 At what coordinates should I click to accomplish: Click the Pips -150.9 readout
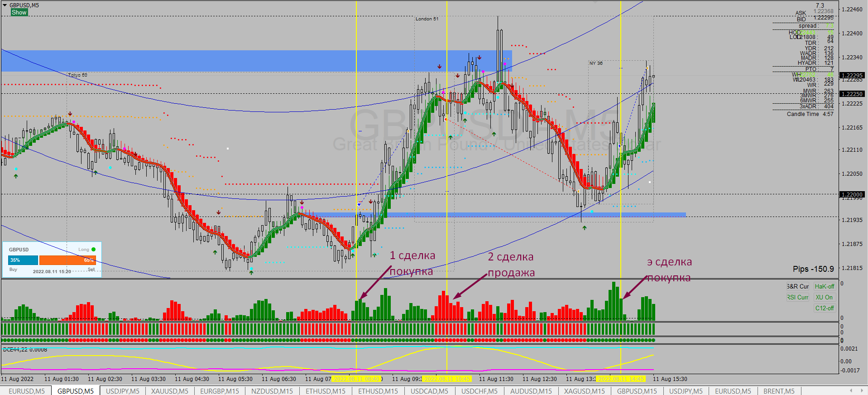[813, 269]
